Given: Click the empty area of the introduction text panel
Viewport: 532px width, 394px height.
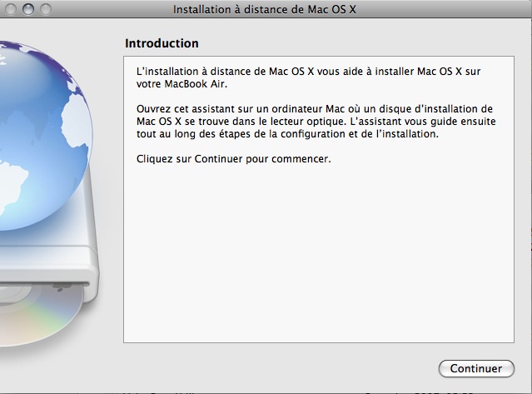Looking at the screenshot, I should (318, 255).
